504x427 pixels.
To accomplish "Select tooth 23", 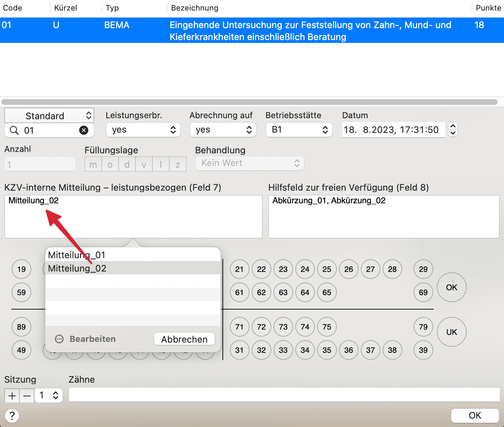I will (283, 269).
